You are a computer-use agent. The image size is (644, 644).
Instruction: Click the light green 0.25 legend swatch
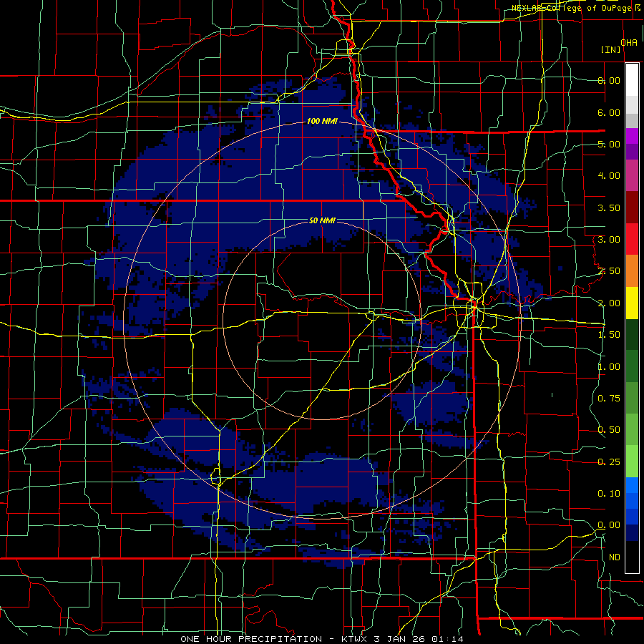(632, 462)
